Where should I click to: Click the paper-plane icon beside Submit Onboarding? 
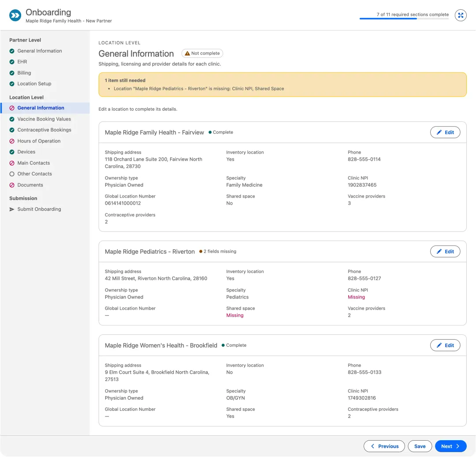[12, 210]
